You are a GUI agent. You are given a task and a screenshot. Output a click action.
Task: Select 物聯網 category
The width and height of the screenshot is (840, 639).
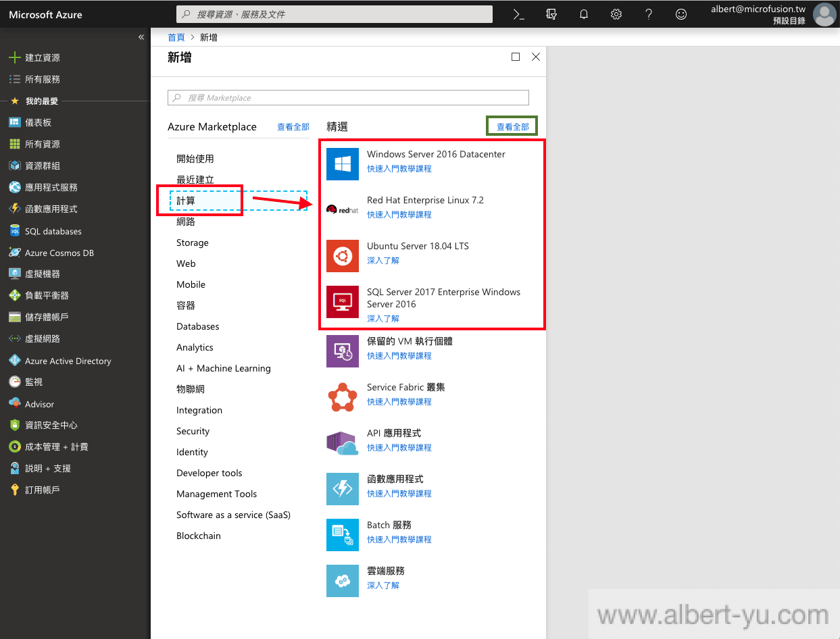coord(191,389)
